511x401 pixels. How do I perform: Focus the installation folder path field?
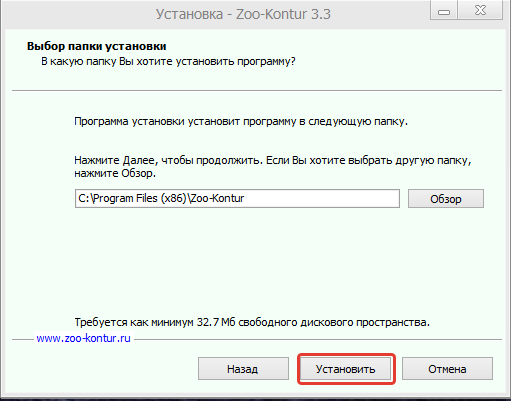pyautogui.click(x=237, y=199)
